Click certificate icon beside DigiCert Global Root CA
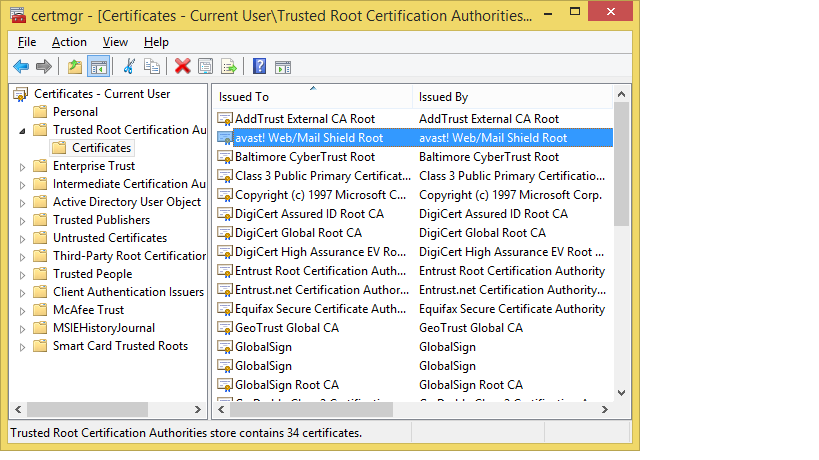The width and height of the screenshot is (819, 460). click(225, 233)
